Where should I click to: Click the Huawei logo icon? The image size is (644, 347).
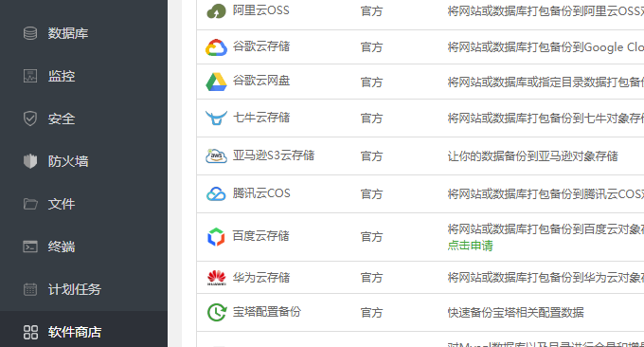point(217,278)
